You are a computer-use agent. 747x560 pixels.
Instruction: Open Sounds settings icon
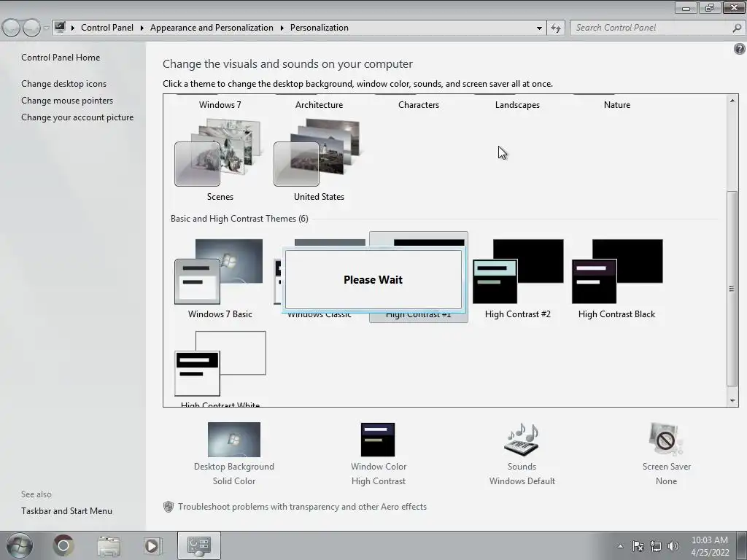(x=522, y=439)
